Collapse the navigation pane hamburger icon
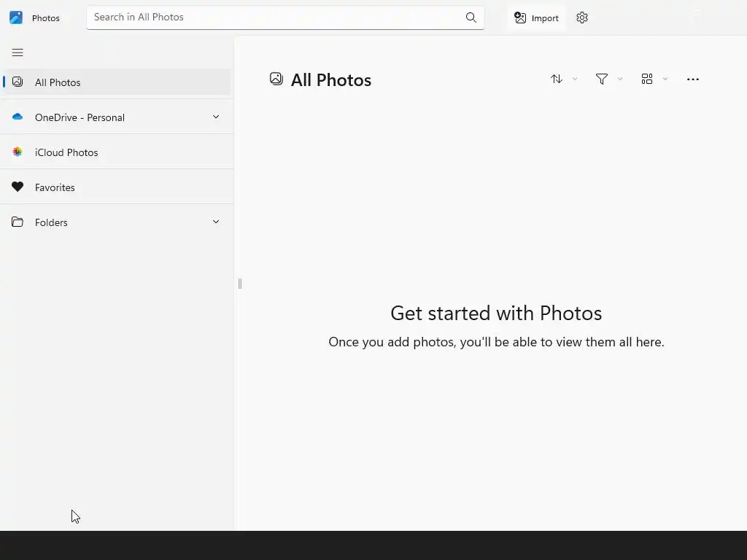Image resolution: width=747 pixels, height=560 pixels. [18, 52]
